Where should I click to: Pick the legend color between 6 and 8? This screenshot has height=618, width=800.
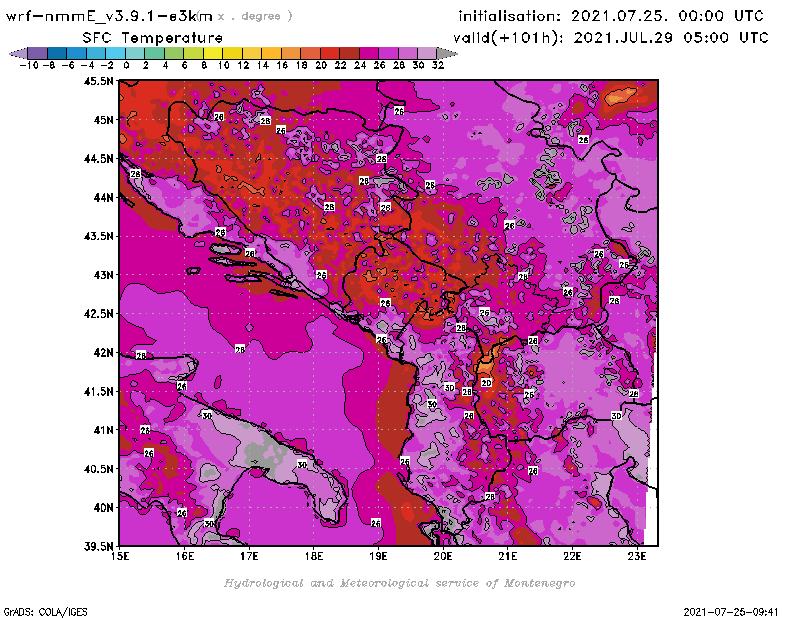point(193,53)
